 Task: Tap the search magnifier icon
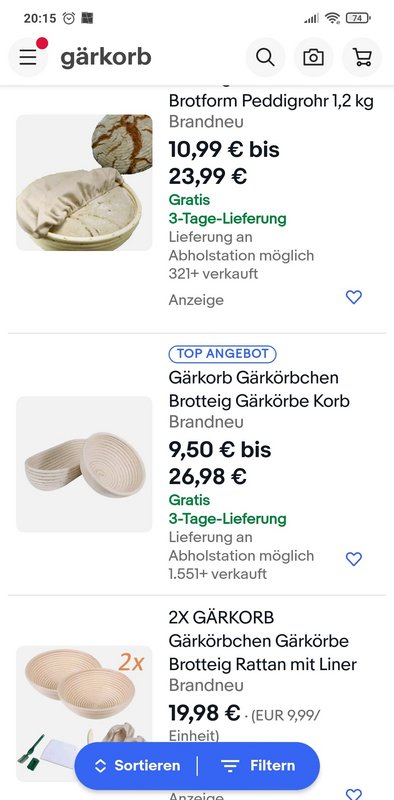(x=265, y=57)
